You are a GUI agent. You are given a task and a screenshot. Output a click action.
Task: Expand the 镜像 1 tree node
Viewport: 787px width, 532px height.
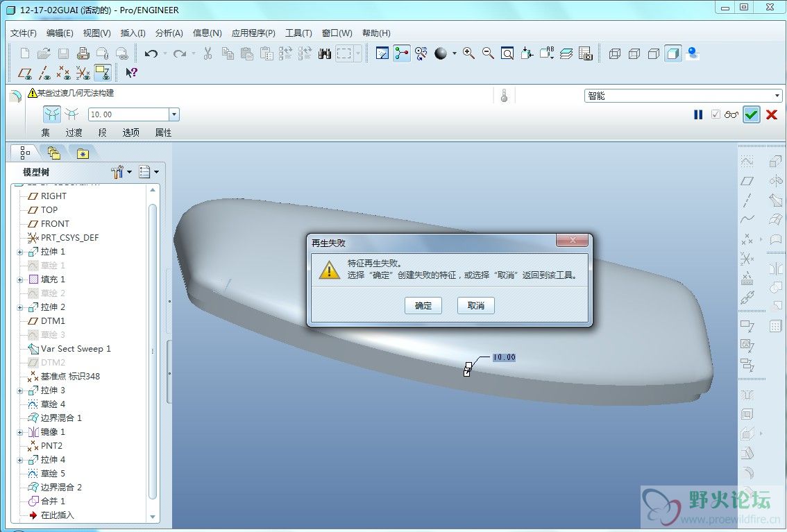pos(20,432)
